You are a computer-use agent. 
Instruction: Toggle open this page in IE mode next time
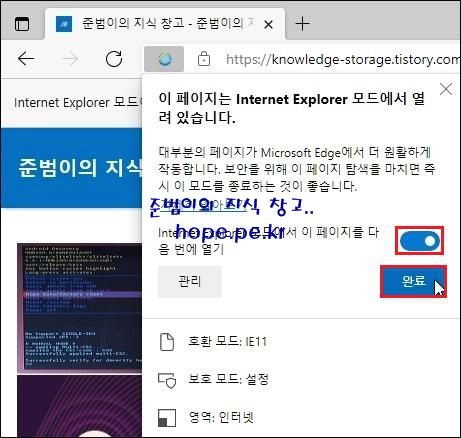point(420,241)
